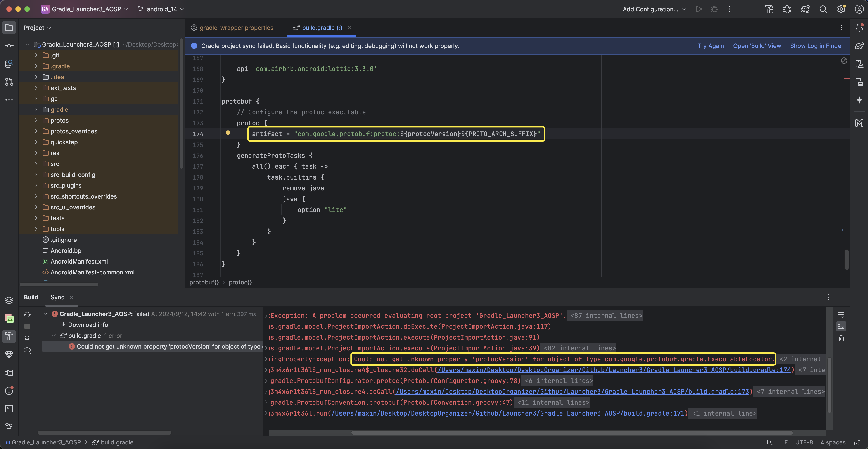Toggle the eye view options in Build panel
868x449 pixels.
(x=27, y=350)
